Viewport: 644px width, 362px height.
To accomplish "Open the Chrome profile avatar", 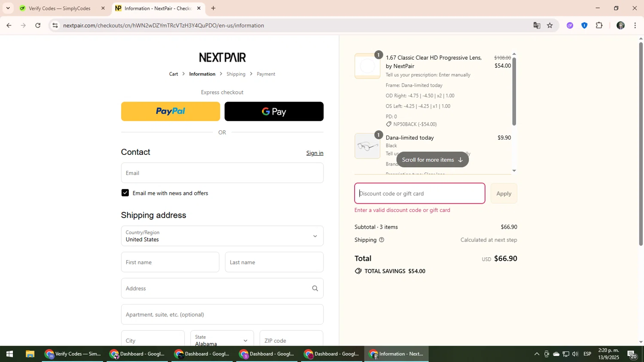I will pos(620,25).
